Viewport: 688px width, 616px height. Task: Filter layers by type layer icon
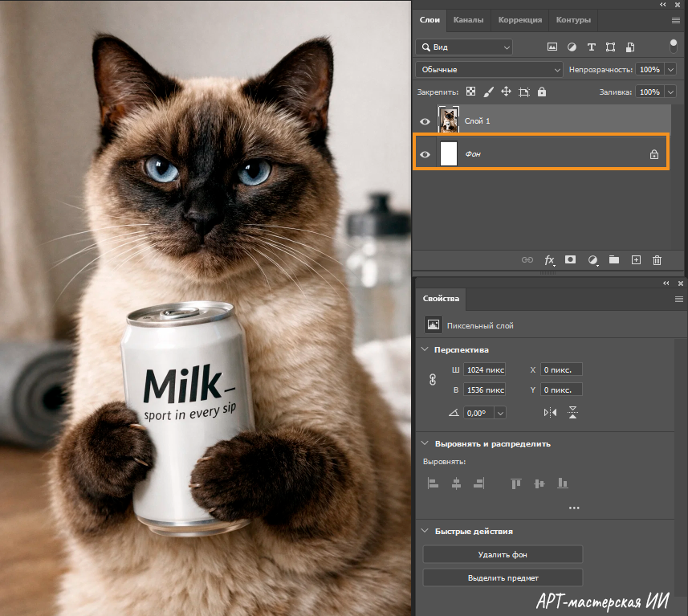click(x=591, y=47)
